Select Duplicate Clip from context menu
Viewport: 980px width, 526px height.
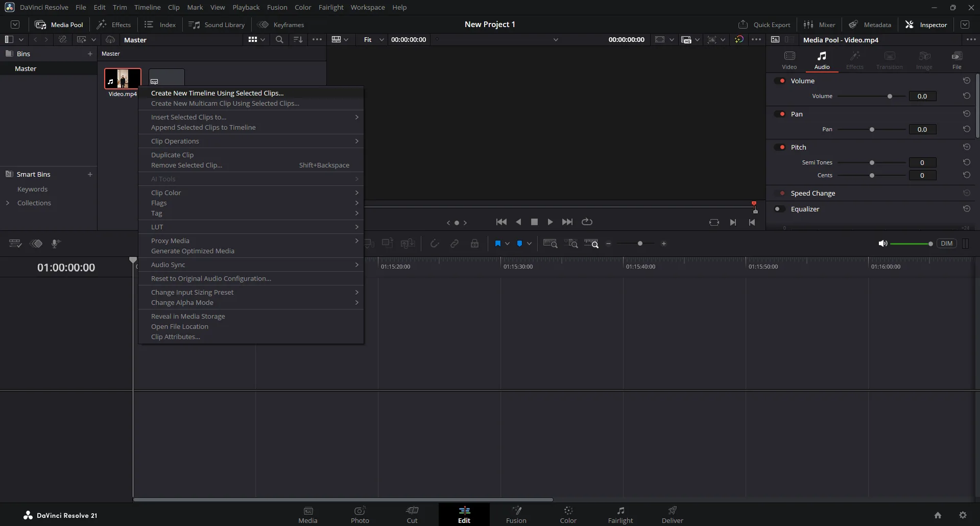tap(251, 155)
